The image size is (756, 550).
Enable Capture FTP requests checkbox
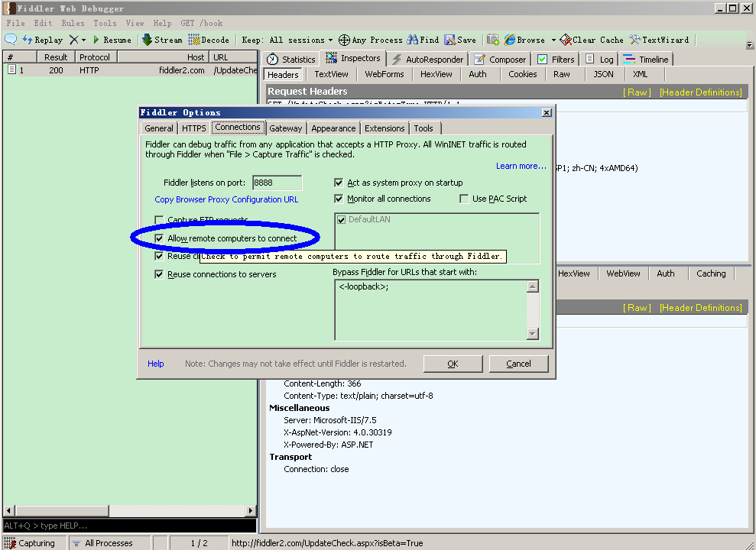coord(159,220)
